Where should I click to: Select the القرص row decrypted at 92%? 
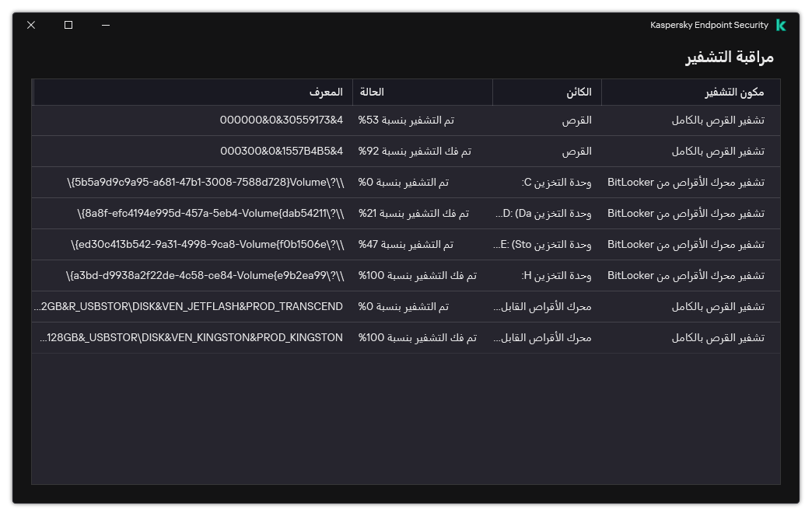(x=404, y=151)
